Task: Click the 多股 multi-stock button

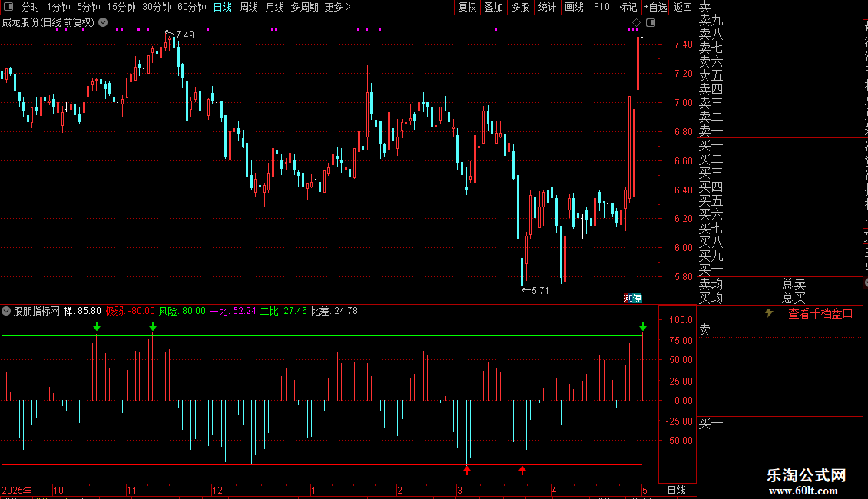Action: [x=520, y=7]
